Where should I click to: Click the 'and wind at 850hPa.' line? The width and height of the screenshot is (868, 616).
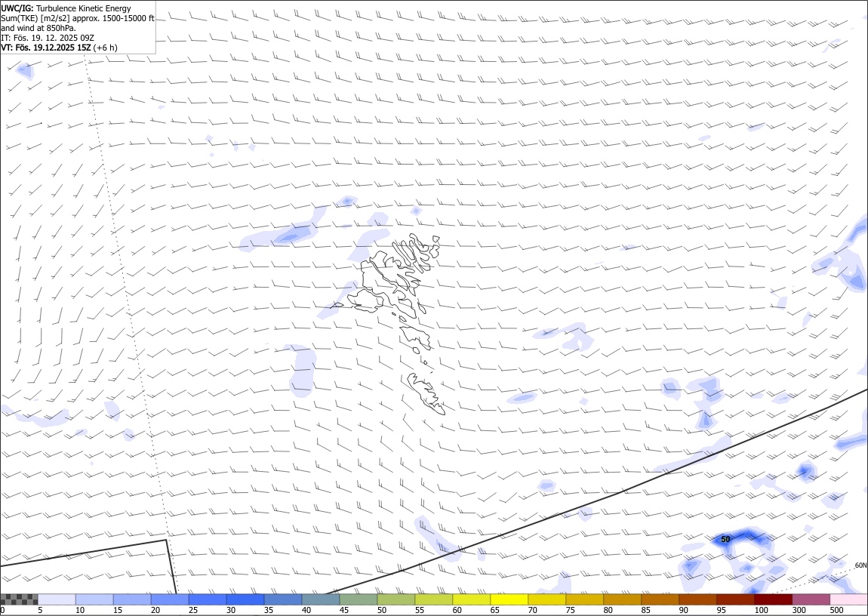[38, 28]
